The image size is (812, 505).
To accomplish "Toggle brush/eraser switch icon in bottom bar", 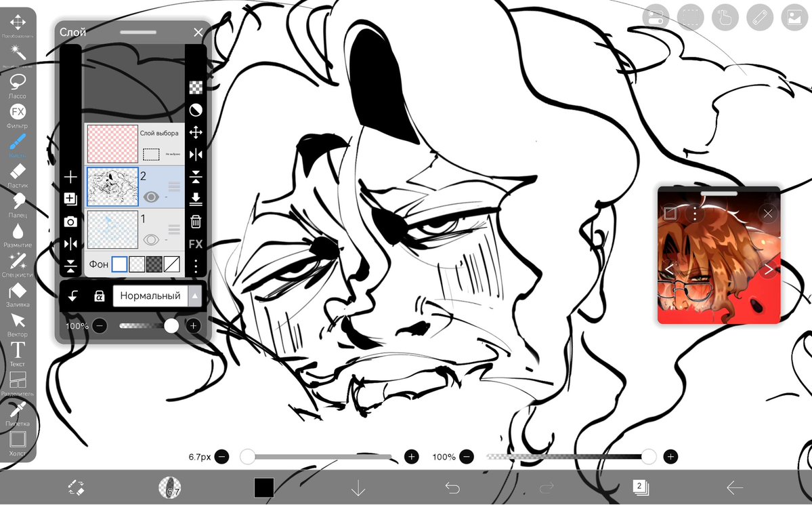I will 76,488.
